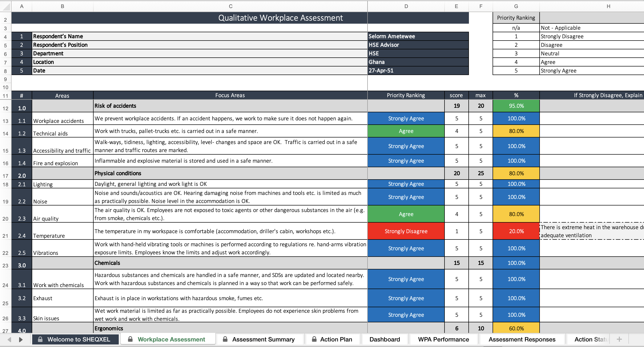
Task: Select column C header
Action: click(x=230, y=6)
